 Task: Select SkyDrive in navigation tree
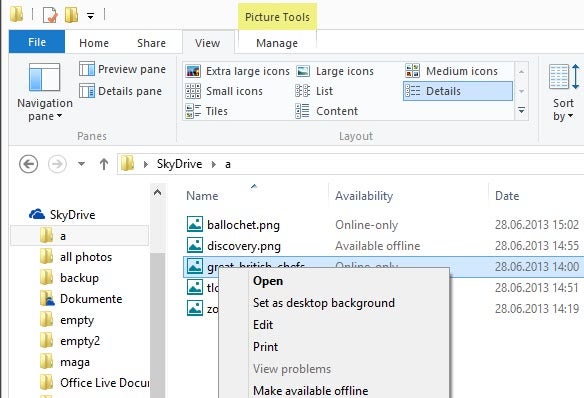[x=72, y=214]
